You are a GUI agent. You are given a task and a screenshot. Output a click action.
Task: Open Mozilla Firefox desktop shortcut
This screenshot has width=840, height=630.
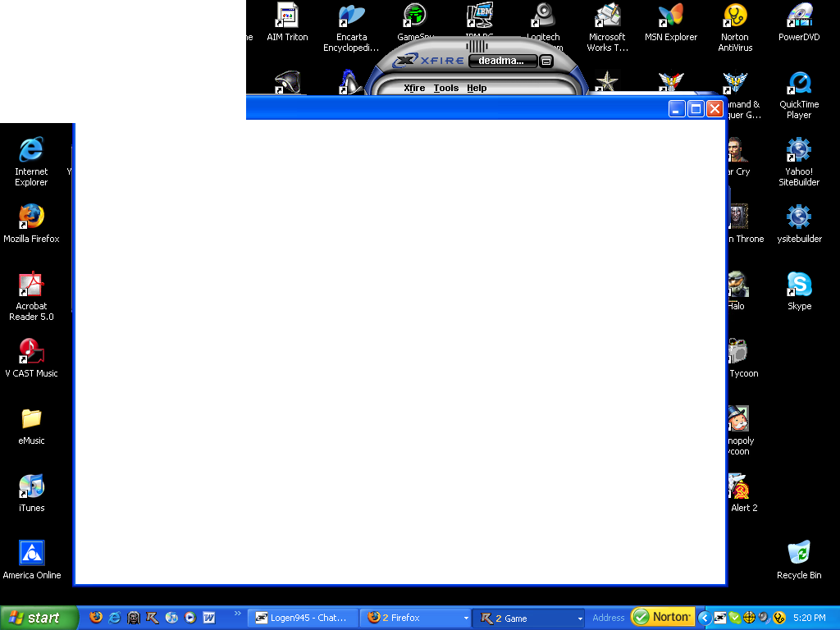pos(31,217)
